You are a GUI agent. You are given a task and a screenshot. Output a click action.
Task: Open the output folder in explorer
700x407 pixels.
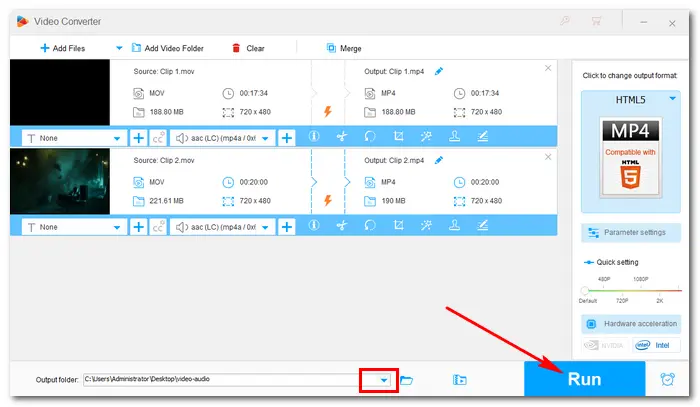tap(406, 380)
